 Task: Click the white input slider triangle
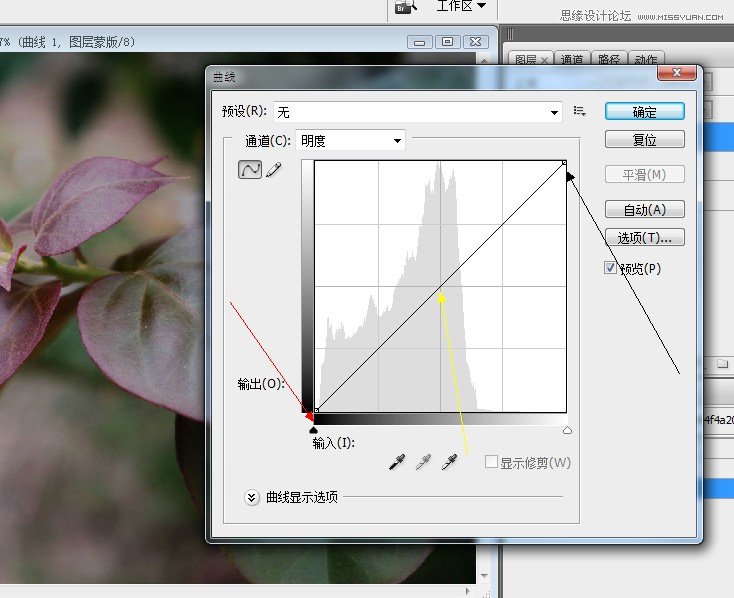[567, 430]
